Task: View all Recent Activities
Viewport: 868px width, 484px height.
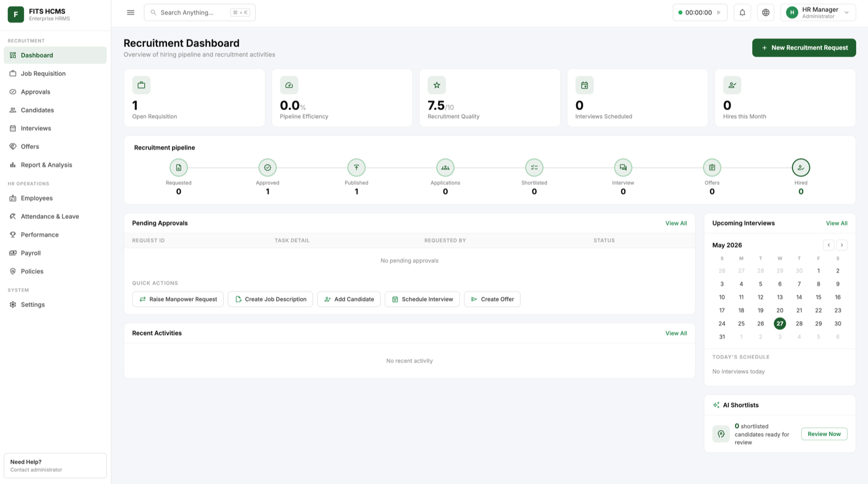Action: [x=676, y=334]
